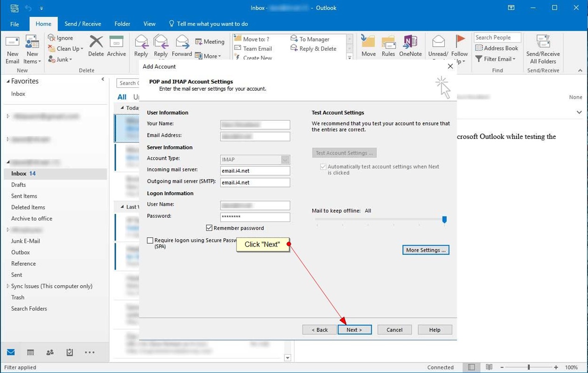Open the Move folder menu
The image size is (588, 373).
pyautogui.click(x=368, y=46)
